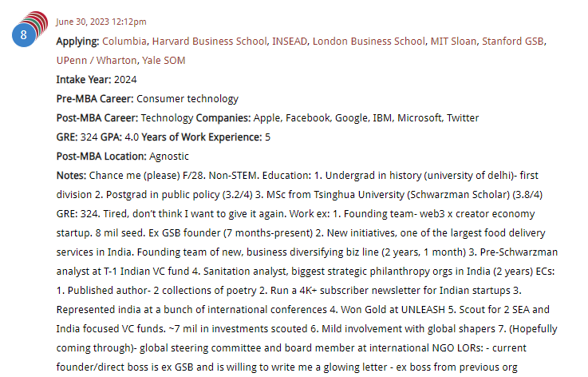Viewport: 588px width, 377px height.
Task: Open the MIT Sloan link
Action: coord(453,42)
